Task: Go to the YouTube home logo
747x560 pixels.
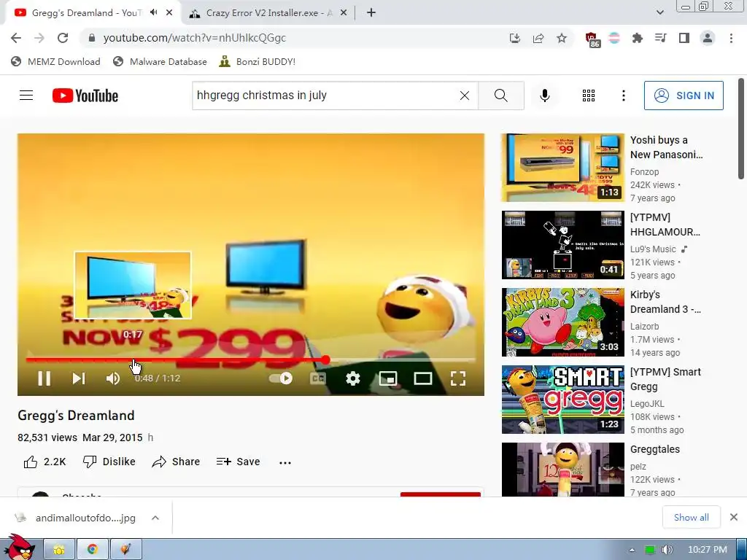Action: [85, 96]
